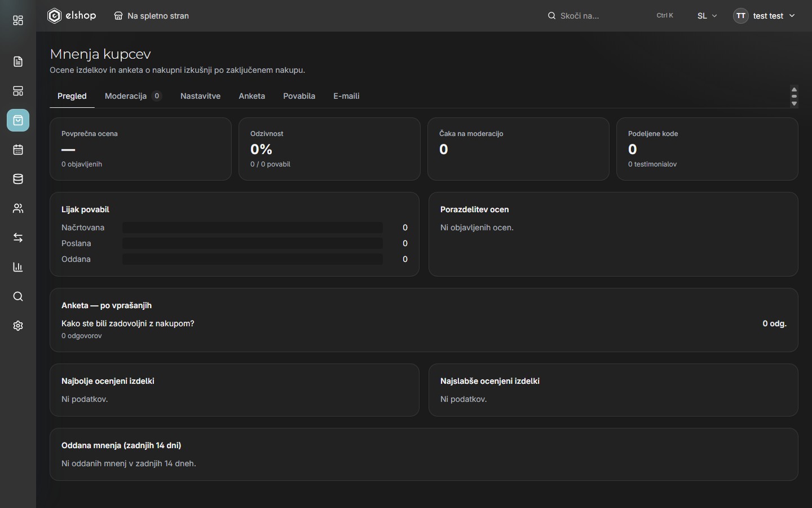Image resolution: width=812 pixels, height=508 pixels.
Task: Click the Poslana funnel progress bar
Action: coord(253,243)
